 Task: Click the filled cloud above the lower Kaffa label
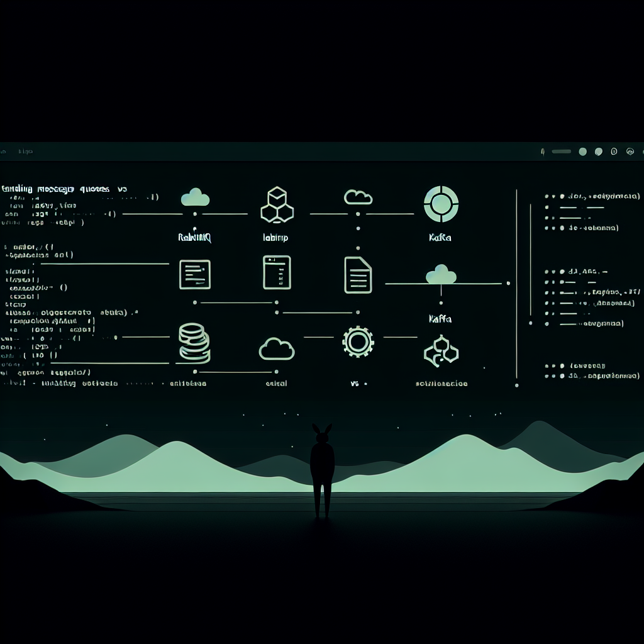(441, 274)
